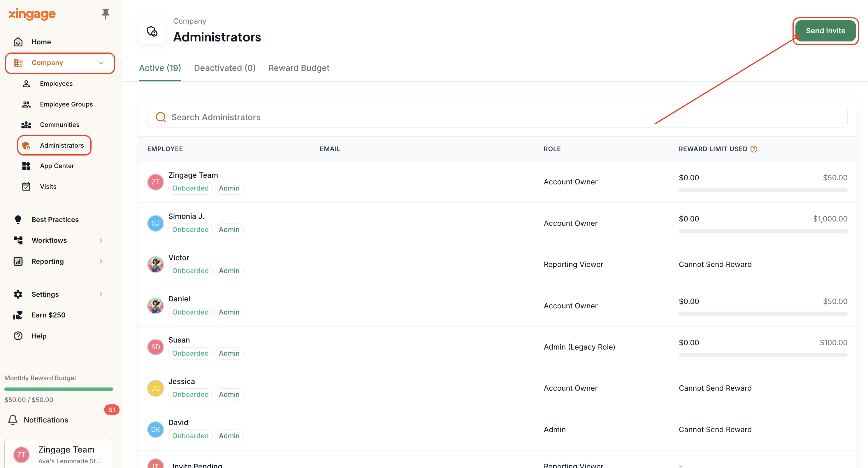Click the ZT avatar for Zingage Team row

[x=155, y=182]
